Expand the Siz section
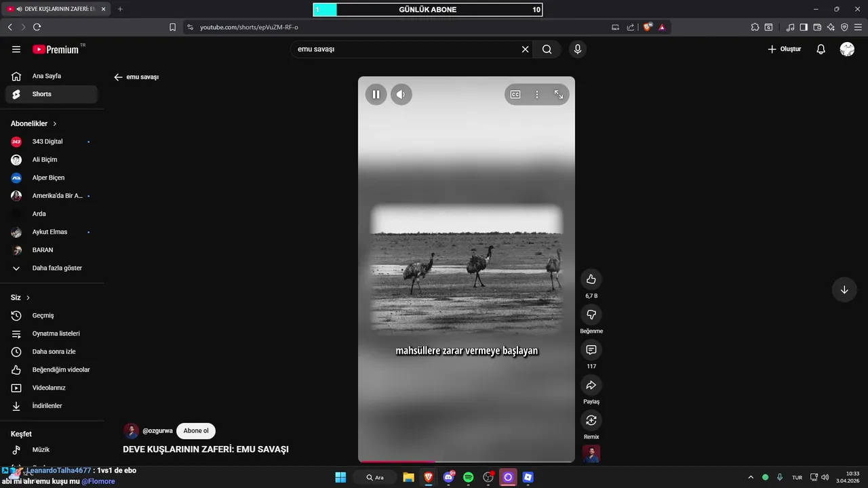Screen dimensions: 868x488 coord(20,298)
